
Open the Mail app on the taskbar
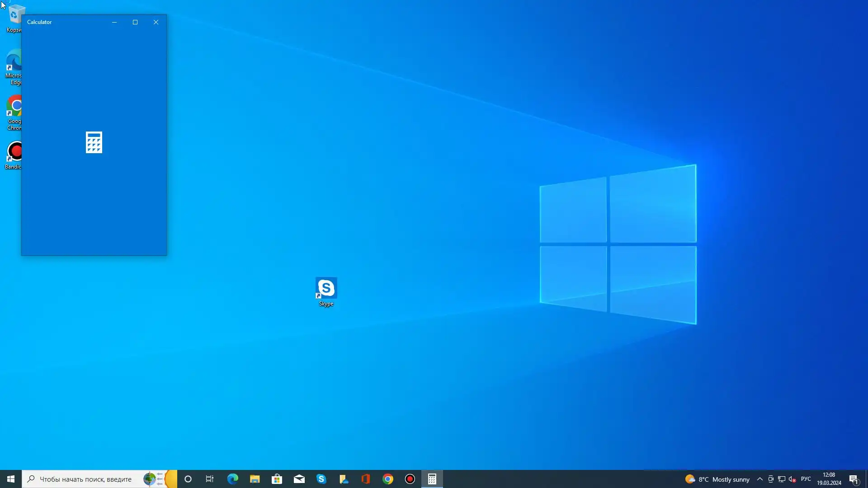point(299,479)
